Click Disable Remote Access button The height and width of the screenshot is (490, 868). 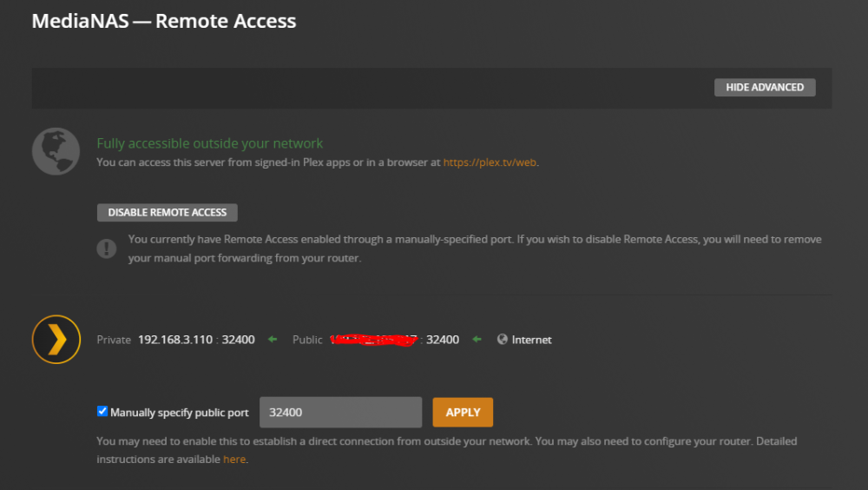click(x=168, y=212)
